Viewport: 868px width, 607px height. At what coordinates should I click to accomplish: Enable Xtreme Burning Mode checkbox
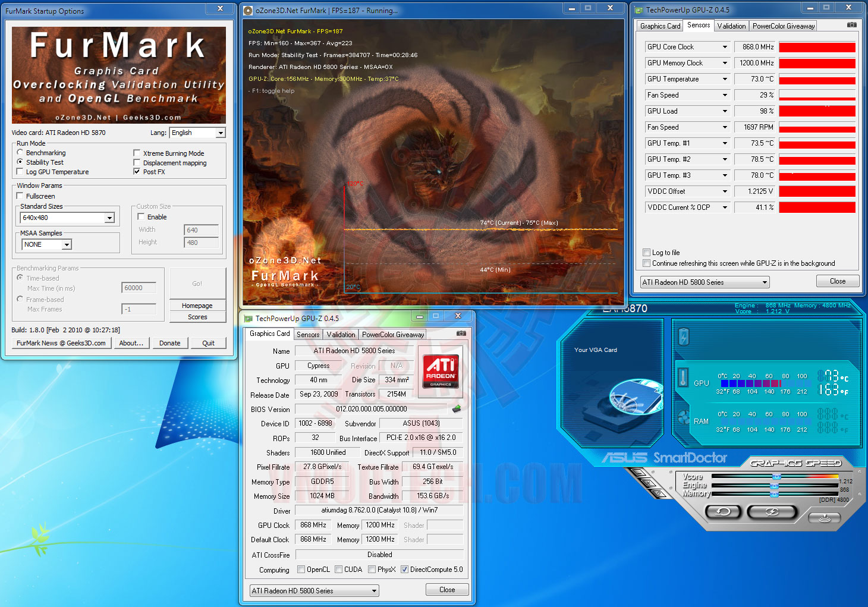[x=137, y=153]
